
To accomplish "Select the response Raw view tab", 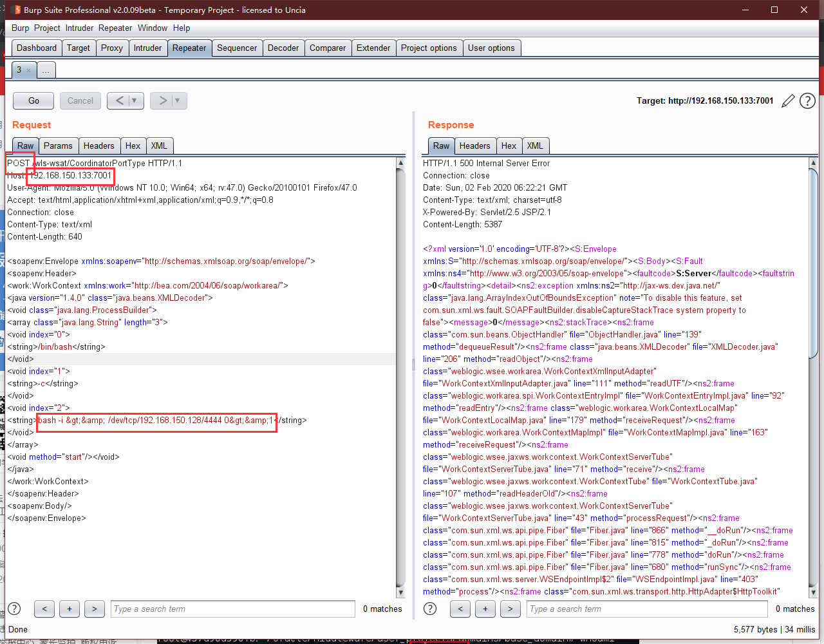I will coord(442,146).
